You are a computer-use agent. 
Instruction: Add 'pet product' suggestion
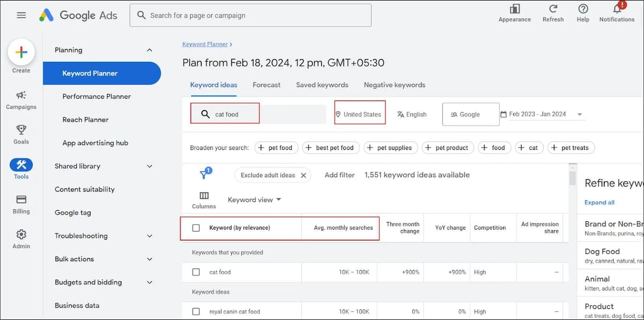click(448, 148)
